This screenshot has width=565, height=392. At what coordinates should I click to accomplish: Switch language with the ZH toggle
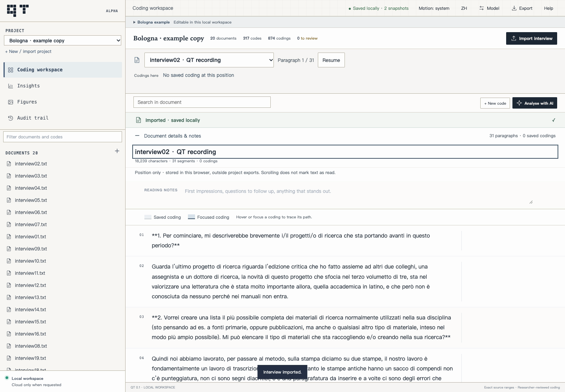pos(464,8)
